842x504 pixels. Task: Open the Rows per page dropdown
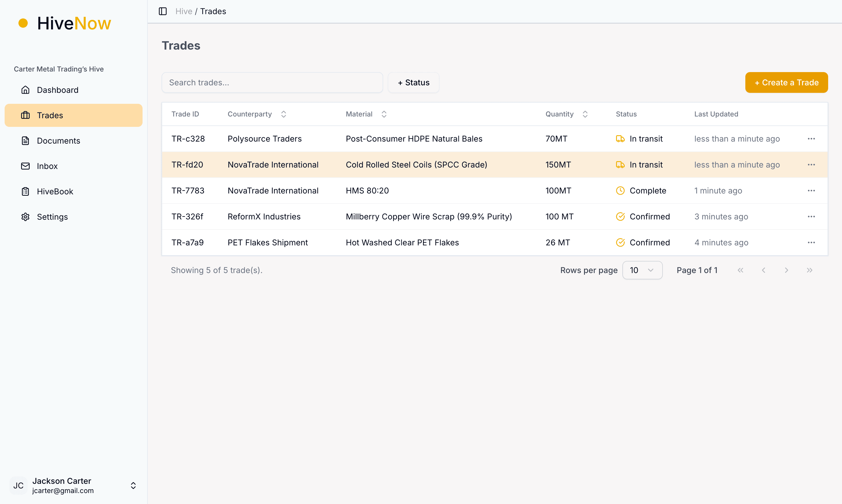tap(642, 270)
